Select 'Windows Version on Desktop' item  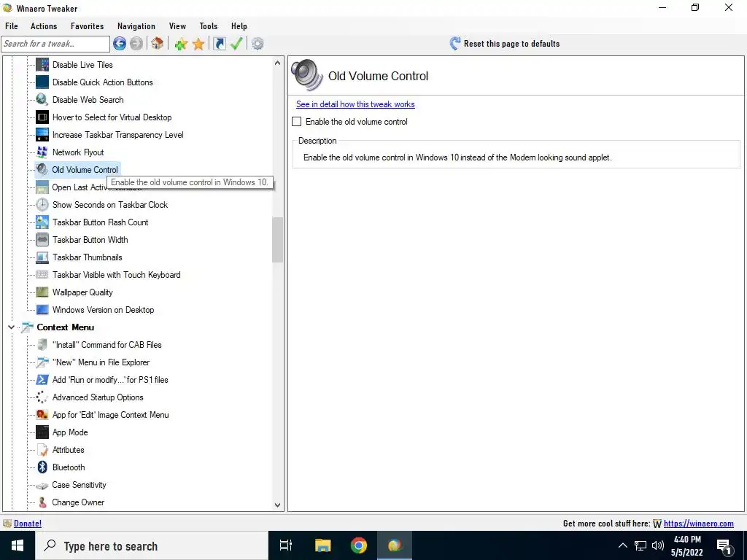pos(103,309)
